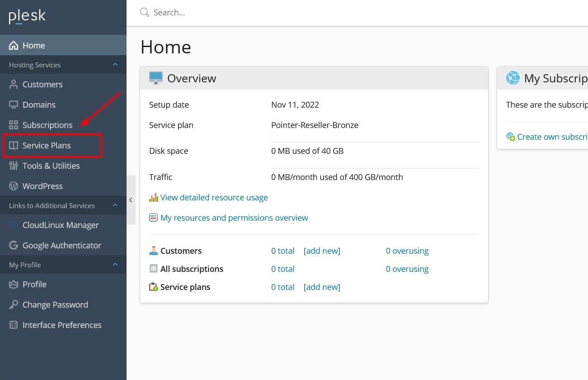Click the Profile crown icon
Image resolution: width=588 pixels, height=380 pixels.
coord(14,284)
